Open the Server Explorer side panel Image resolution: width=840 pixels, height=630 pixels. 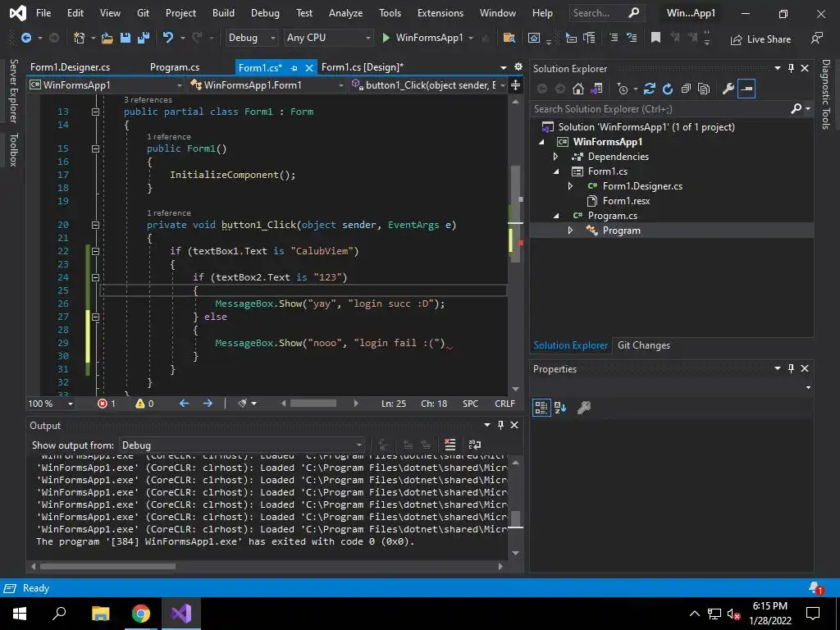point(14,91)
